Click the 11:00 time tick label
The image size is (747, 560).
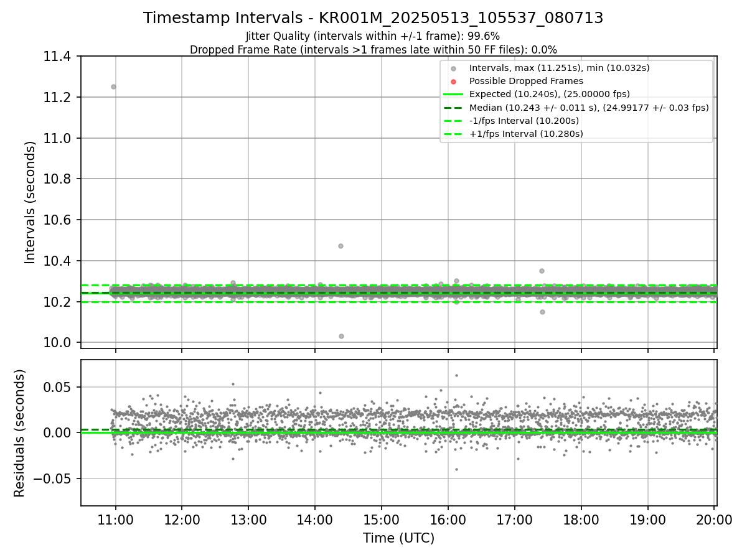[x=115, y=520]
